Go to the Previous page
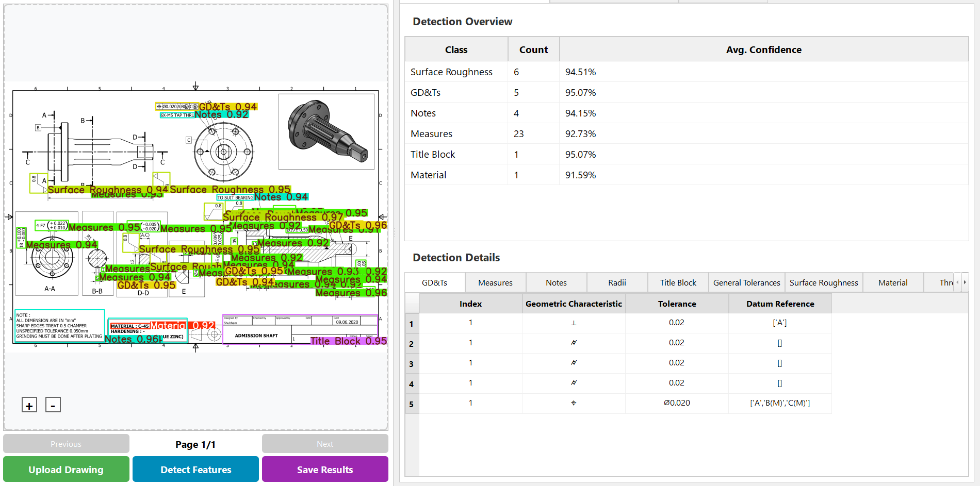The height and width of the screenshot is (486, 980). [66, 444]
